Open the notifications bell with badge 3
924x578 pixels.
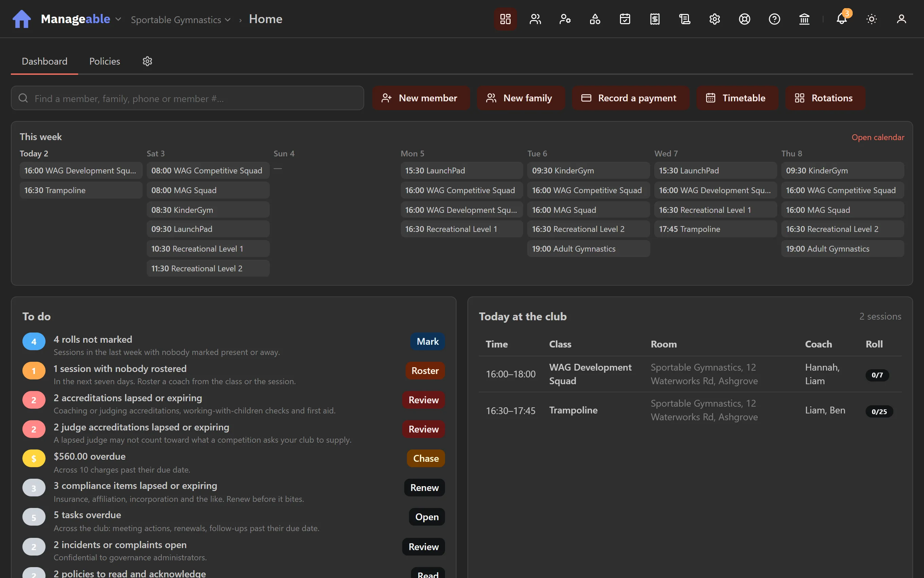pos(841,19)
